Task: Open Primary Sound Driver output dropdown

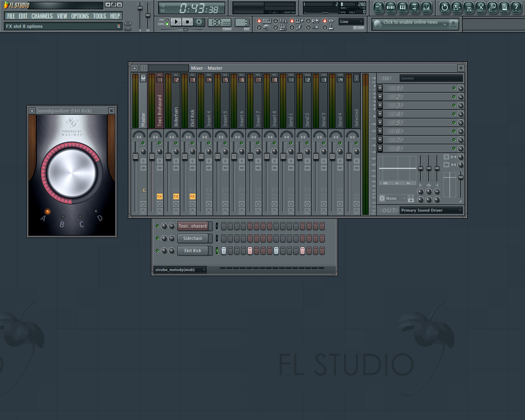Action: pyautogui.click(x=431, y=210)
